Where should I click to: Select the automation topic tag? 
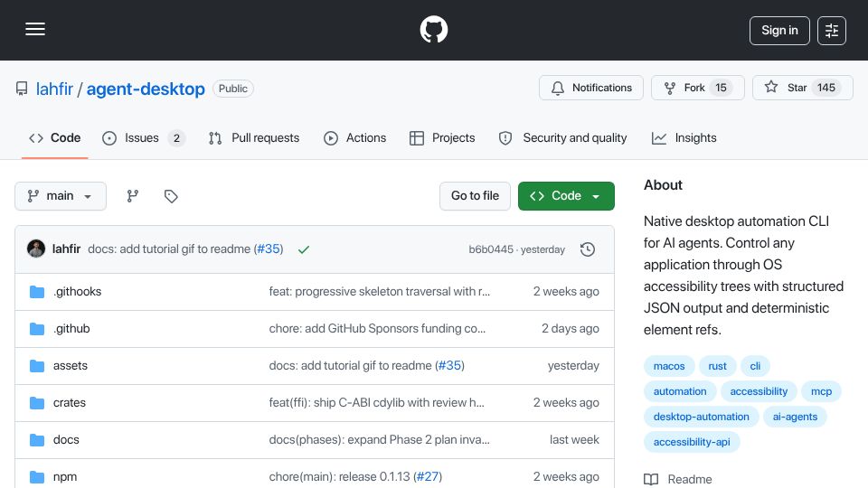click(680, 391)
